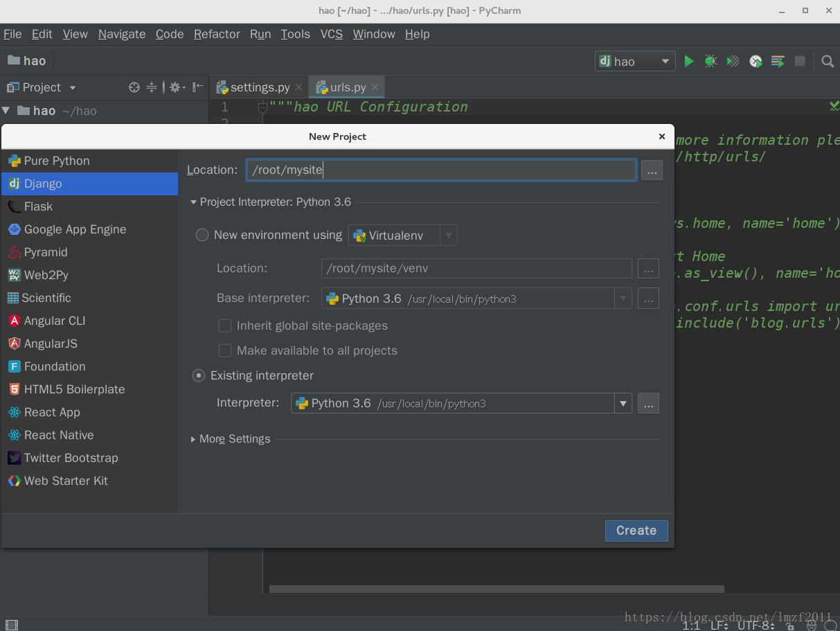This screenshot has width=840, height=631.
Task: Click tool window toggle icon in status bar
Action: point(10,625)
